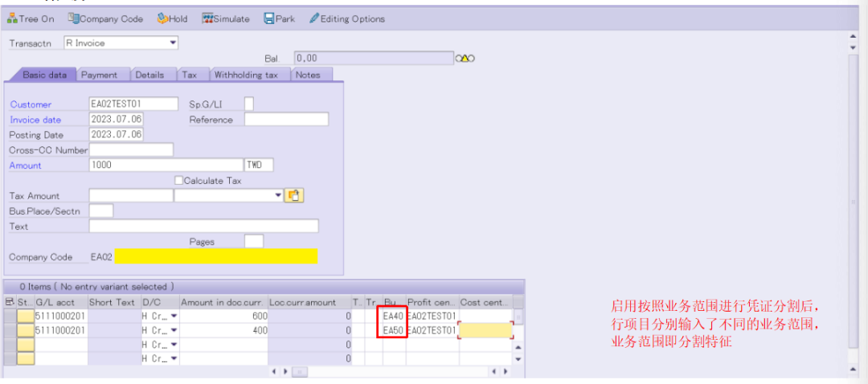Click the Posting Date field
Screen dimensions: 868x384
point(117,134)
